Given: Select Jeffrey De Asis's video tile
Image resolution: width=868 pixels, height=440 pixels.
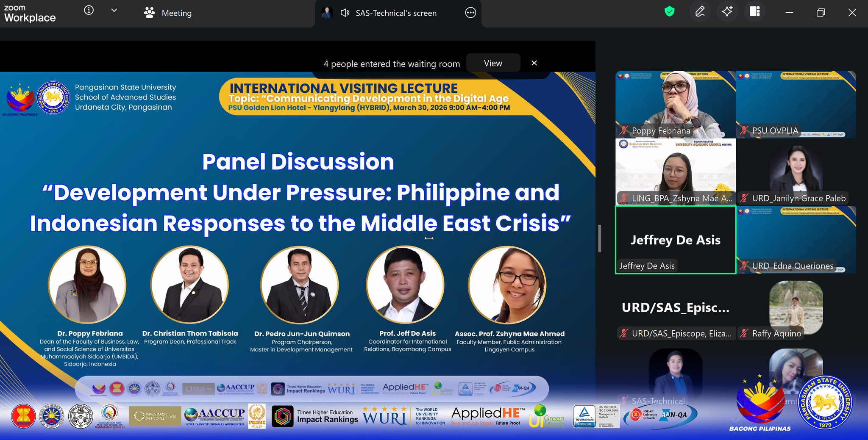Looking at the screenshot, I should [675, 240].
